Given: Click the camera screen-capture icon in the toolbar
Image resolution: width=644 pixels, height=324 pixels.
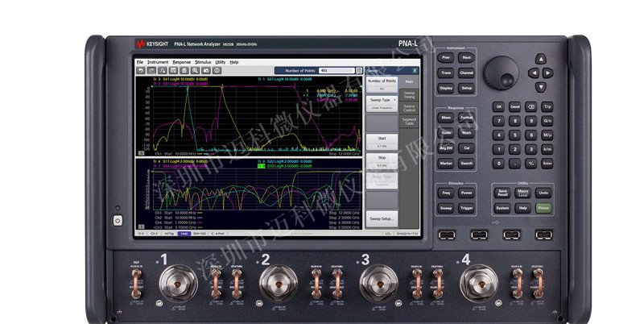Looking at the screenshot, I should tap(206, 71).
